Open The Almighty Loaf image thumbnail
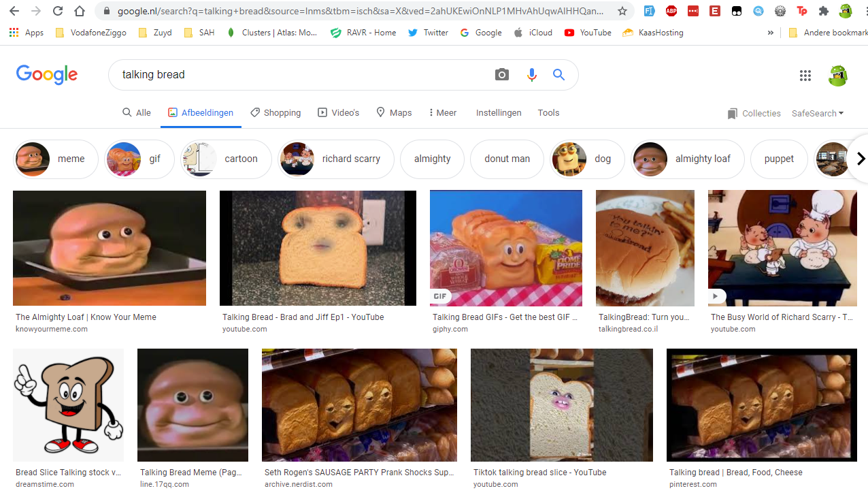The width and height of the screenshot is (868, 495). click(x=110, y=248)
